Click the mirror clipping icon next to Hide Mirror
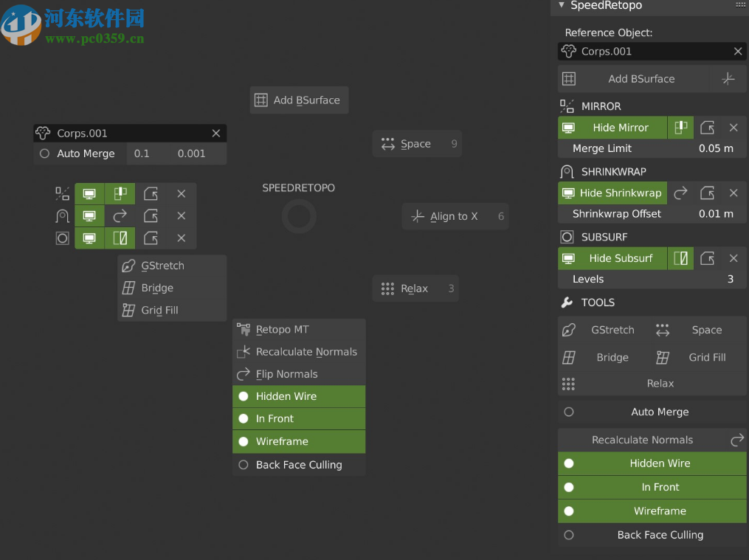Screen dimensions: 749x560 (680, 128)
